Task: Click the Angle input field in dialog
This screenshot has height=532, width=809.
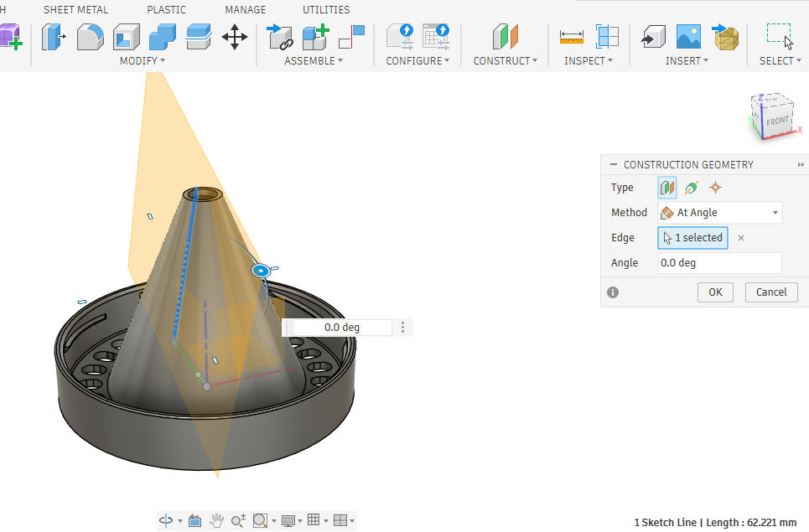Action: point(719,263)
